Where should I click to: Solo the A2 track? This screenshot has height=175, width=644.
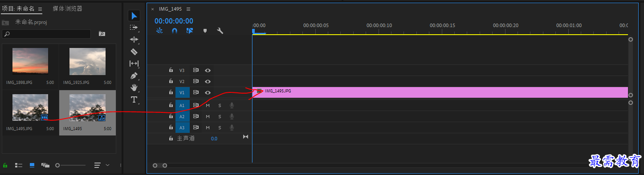pos(220,116)
